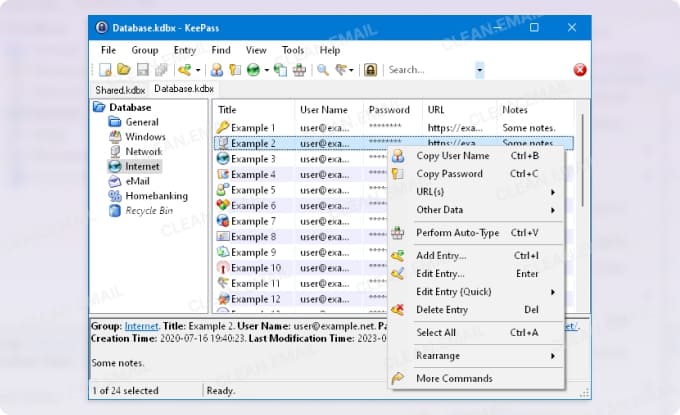Viewport: 680px width, 415px height.
Task: Click the red close-tab X icon
Action: pos(580,70)
